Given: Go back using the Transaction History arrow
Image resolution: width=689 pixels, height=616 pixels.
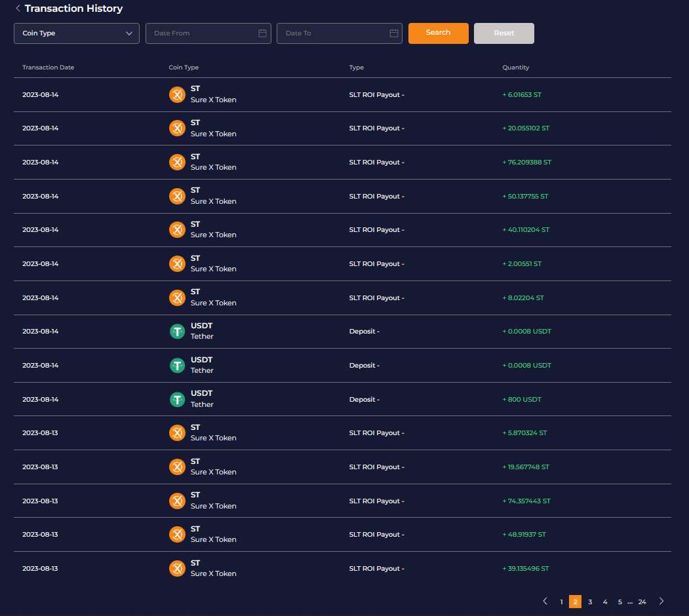Looking at the screenshot, I should point(18,9).
